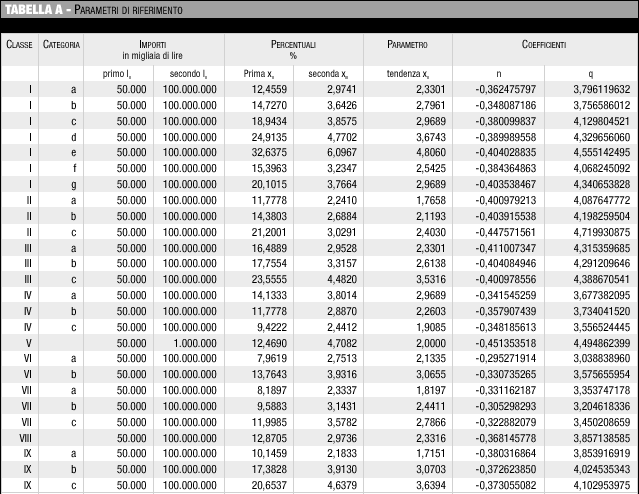The image size is (639, 494).
Task: Select cell 12,4690
Action: click(x=269, y=343)
